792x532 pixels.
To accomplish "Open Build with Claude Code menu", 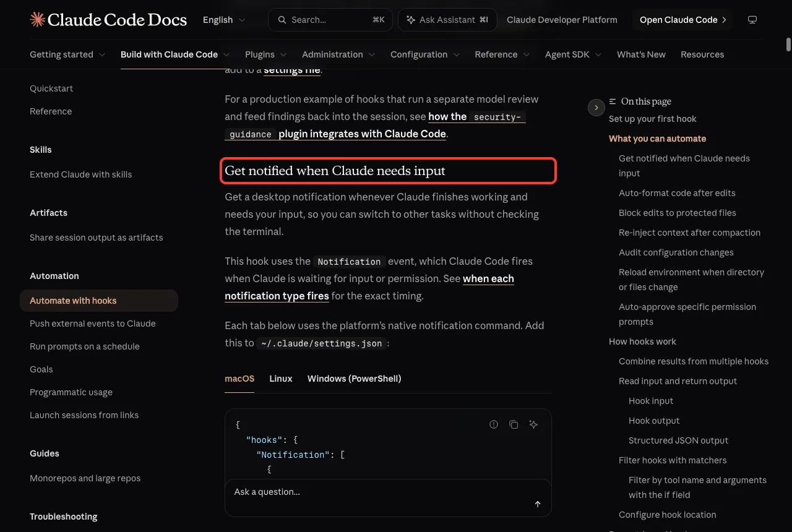I will point(175,54).
